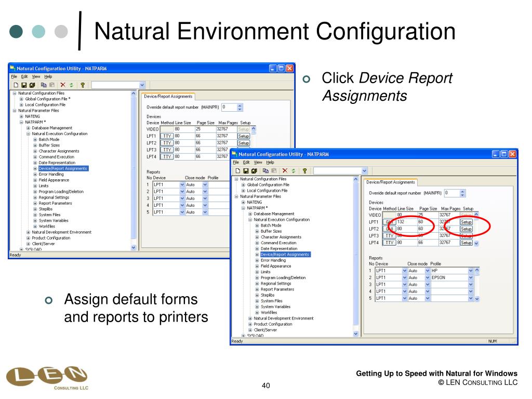Click LPT4 Setup button in front window
Viewport: 532px width, 399px height.
[x=466, y=243]
